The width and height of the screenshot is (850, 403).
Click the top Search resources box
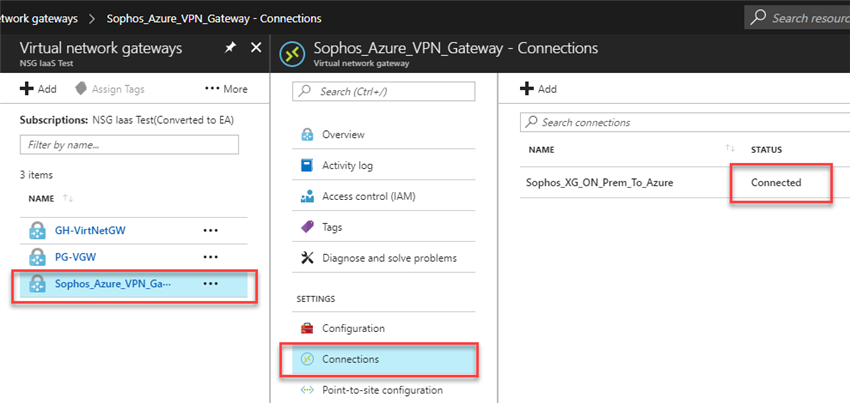pos(797,18)
